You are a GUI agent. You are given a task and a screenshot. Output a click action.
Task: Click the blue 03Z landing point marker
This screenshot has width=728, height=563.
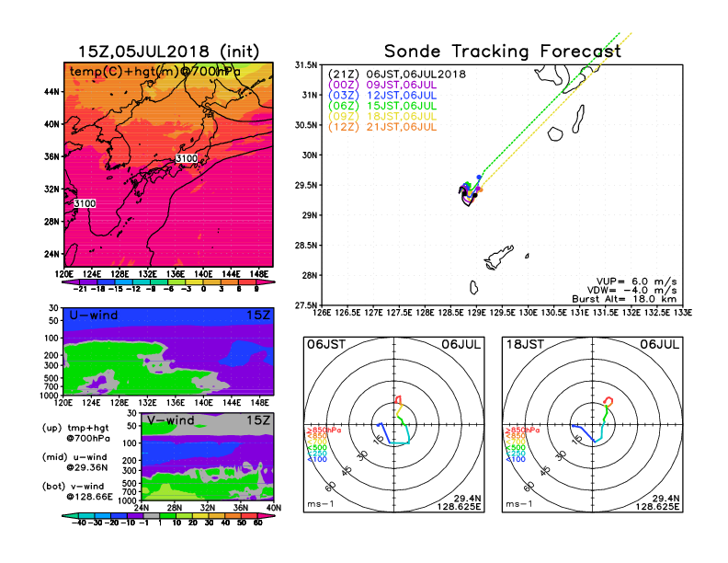[479, 177]
